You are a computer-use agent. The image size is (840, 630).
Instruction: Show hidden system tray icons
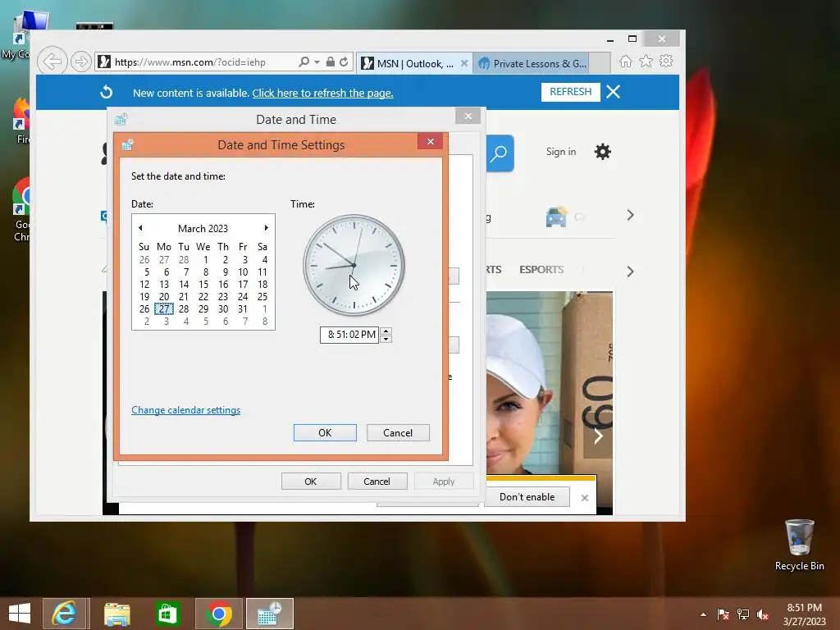click(x=703, y=614)
